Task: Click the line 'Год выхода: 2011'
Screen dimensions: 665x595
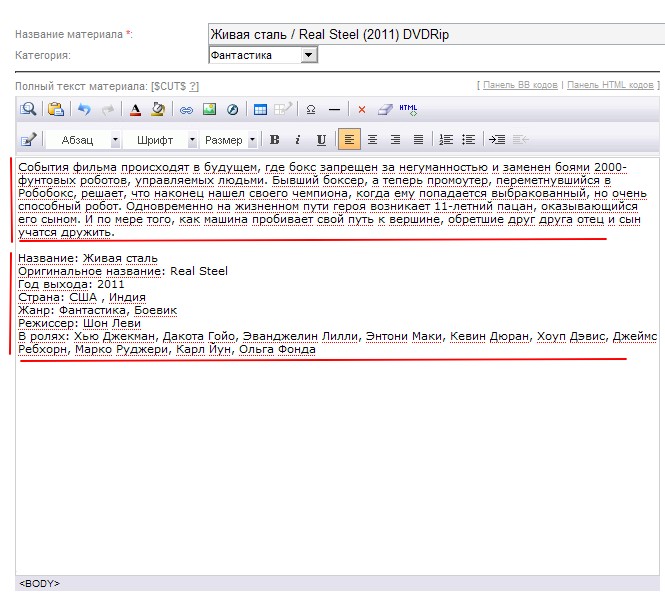Action: (71, 284)
